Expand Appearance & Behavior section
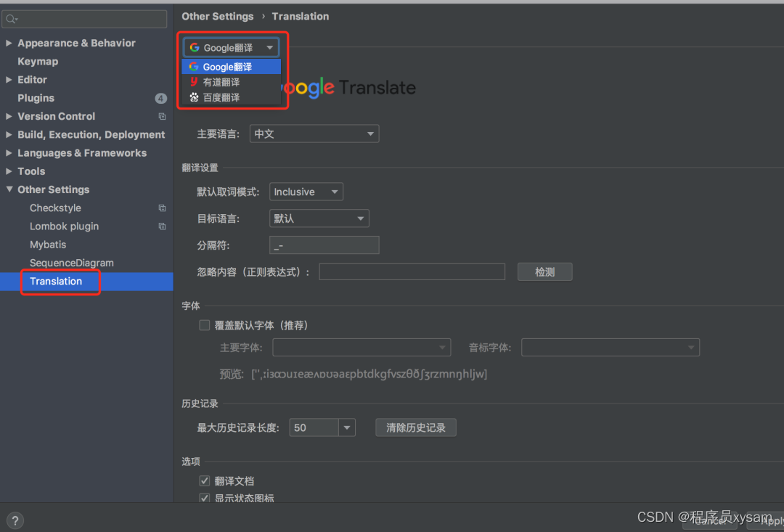This screenshot has height=532, width=784. click(x=9, y=43)
